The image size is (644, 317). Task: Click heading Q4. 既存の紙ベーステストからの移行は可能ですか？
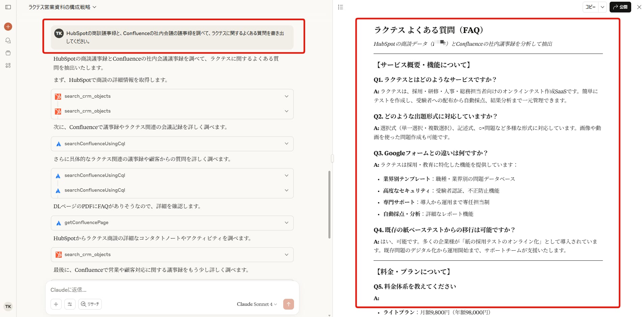pos(444,230)
